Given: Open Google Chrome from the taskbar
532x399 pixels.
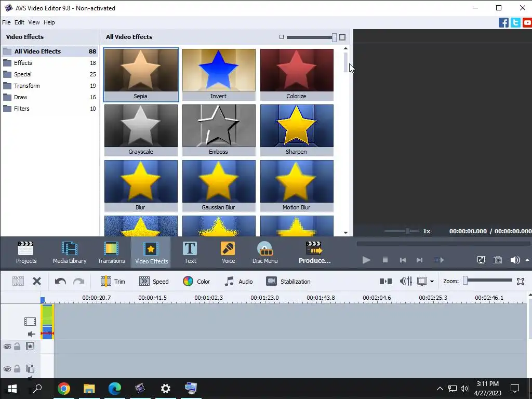Looking at the screenshot, I should (63, 388).
